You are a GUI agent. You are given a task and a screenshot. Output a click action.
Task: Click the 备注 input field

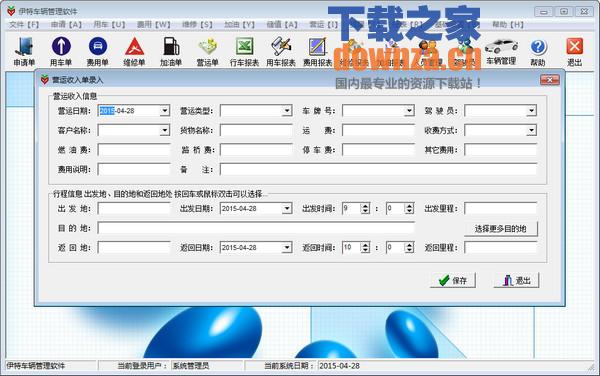click(378, 169)
